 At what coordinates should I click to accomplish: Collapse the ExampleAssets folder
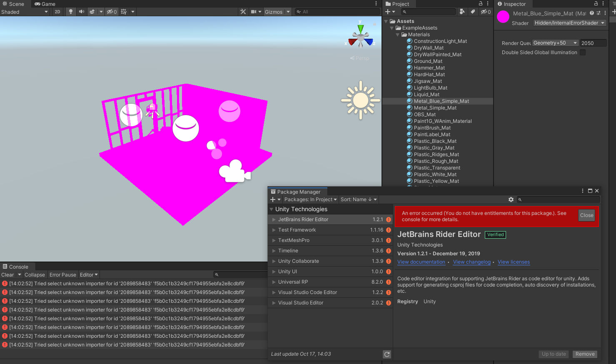pos(392,28)
